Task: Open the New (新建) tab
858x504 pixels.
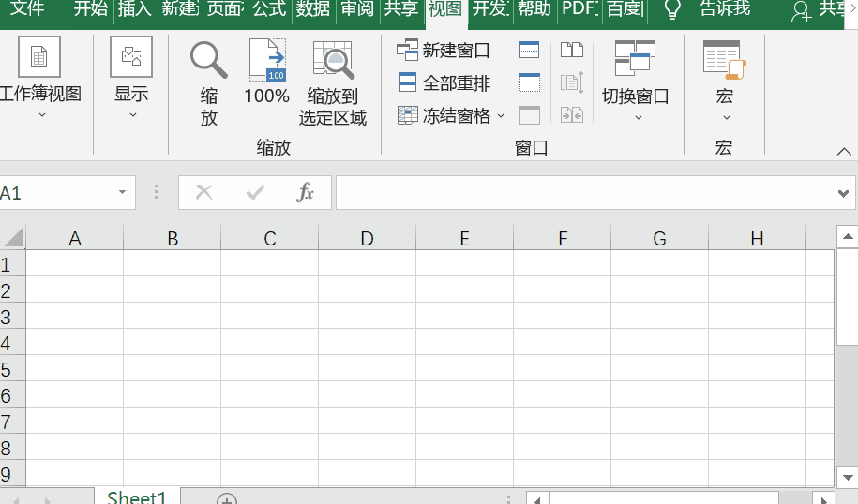Action: 180,8
